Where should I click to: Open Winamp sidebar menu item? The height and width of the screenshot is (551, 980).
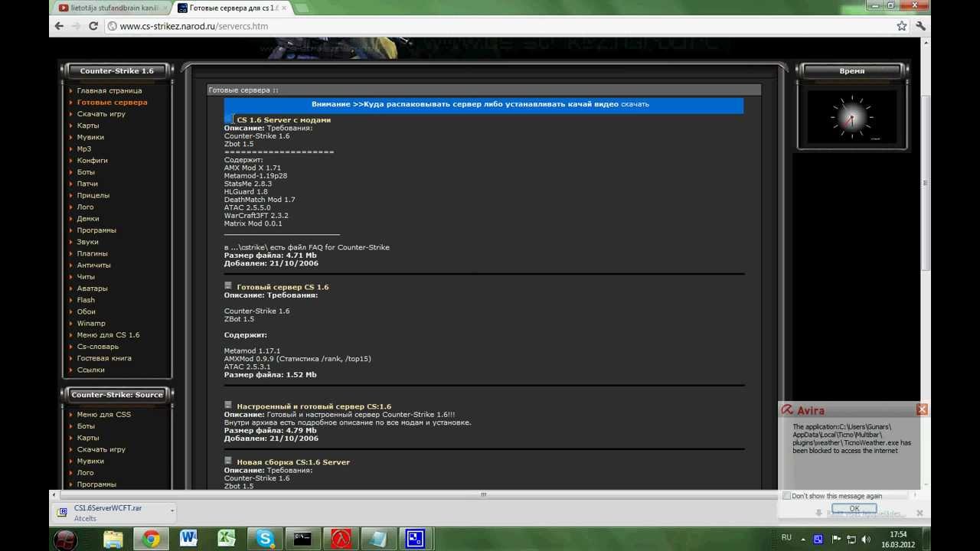(x=91, y=323)
